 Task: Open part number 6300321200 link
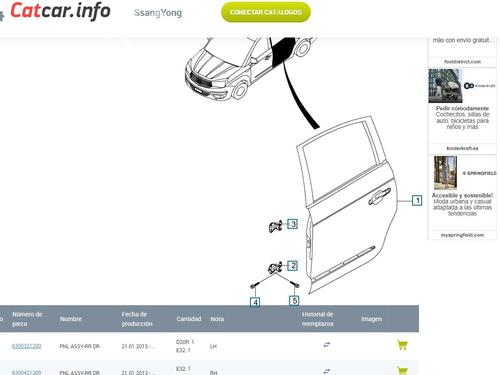pyautogui.click(x=27, y=346)
